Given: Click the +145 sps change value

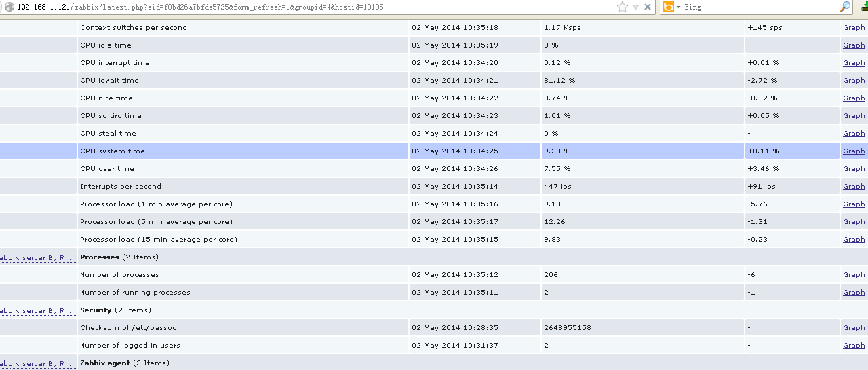Looking at the screenshot, I should pos(765,28).
